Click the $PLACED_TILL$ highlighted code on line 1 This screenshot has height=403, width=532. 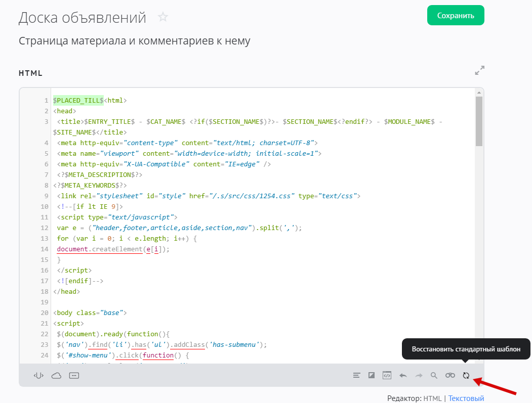(78, 100)
